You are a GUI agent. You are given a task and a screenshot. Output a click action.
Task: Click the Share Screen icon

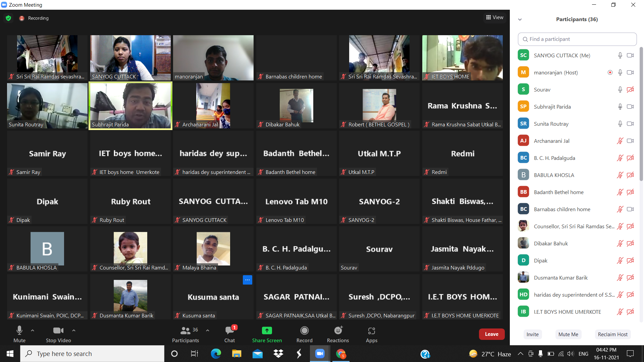[x=267, y=330]
